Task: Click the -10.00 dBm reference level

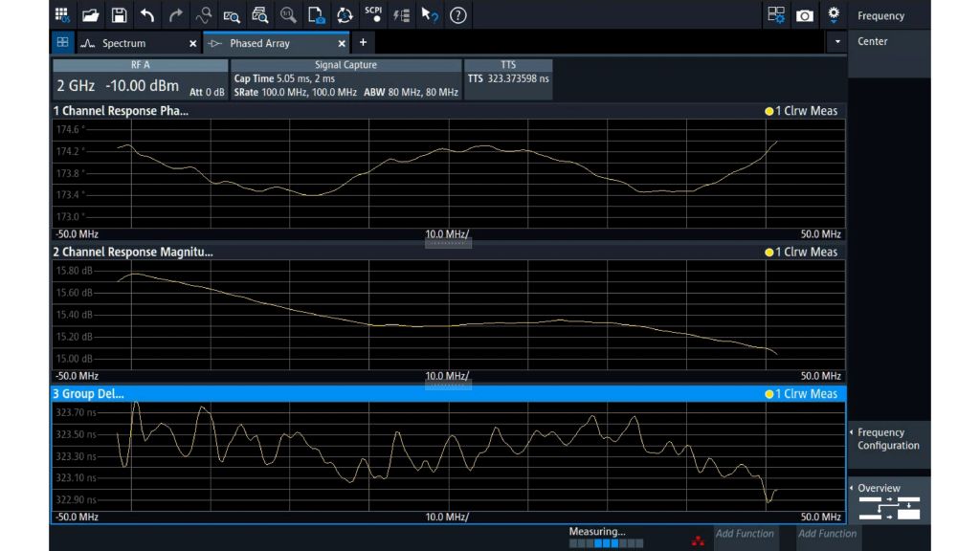Action: point(142,85)
